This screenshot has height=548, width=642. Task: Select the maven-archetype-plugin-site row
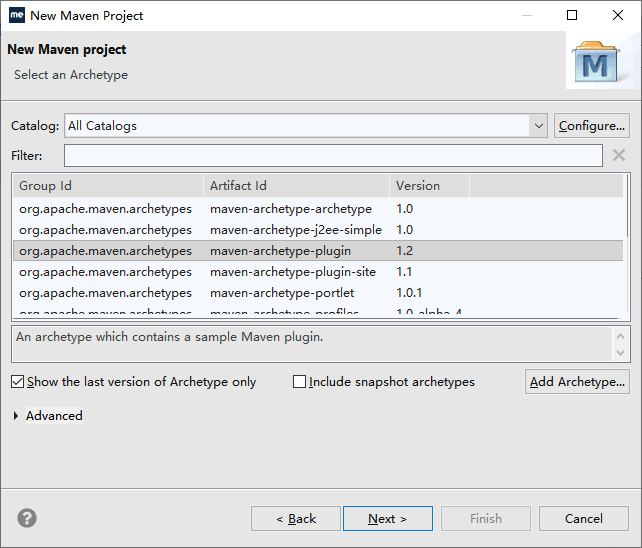click(x=318, y=272)
